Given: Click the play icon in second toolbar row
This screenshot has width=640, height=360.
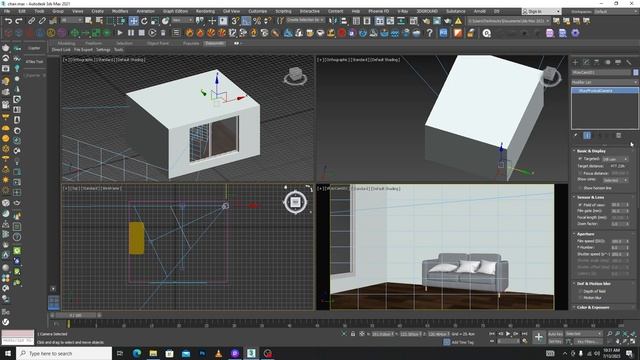Looking at the screenshot, I should coord(120,33).
